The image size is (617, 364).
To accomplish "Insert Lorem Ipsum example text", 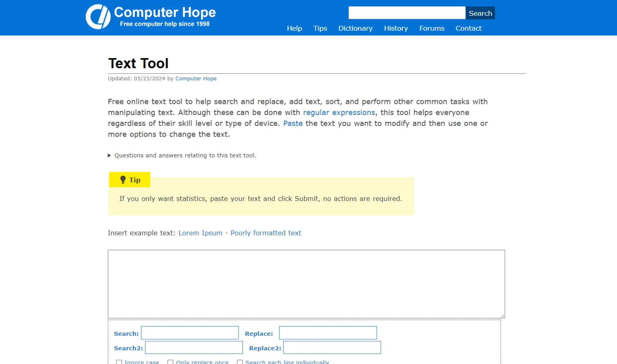I will click(200, 233).
